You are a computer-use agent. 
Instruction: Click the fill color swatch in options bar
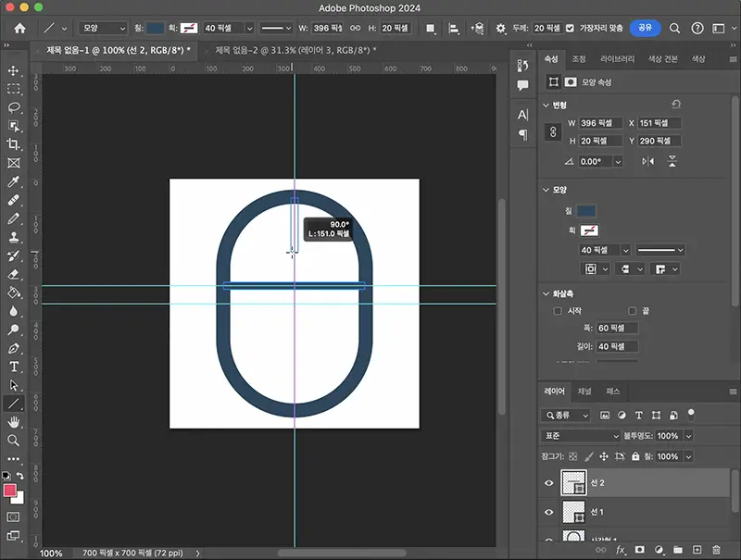(x=155, y=29)
